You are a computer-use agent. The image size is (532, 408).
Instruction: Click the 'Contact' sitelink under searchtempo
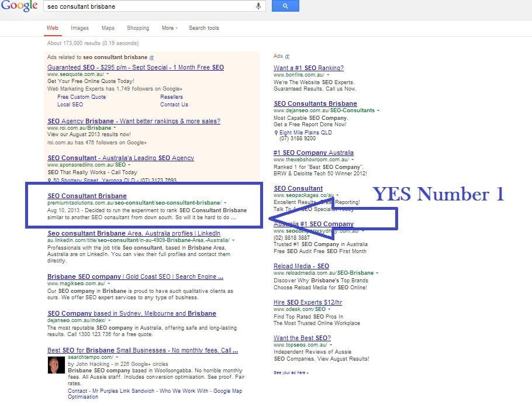pos(77,391)
